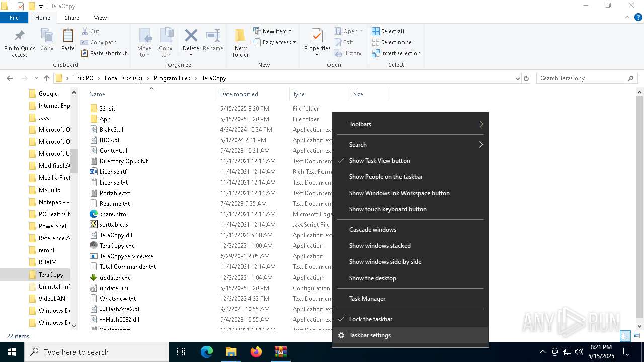This screenshot has height=362, width=644.
Task: Open Task Manager from context menu
Action: [410, 299]
